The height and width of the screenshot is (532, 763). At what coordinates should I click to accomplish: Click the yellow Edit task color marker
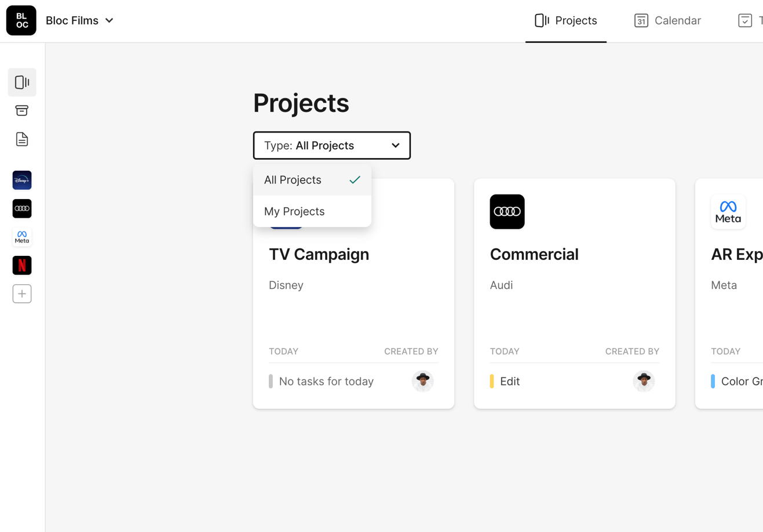click(492, 381)
